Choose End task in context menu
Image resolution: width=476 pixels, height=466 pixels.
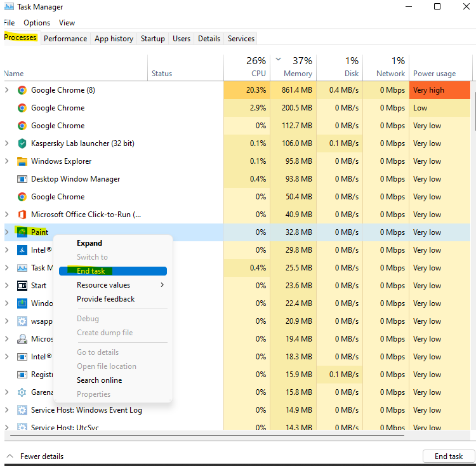[113, 271]
